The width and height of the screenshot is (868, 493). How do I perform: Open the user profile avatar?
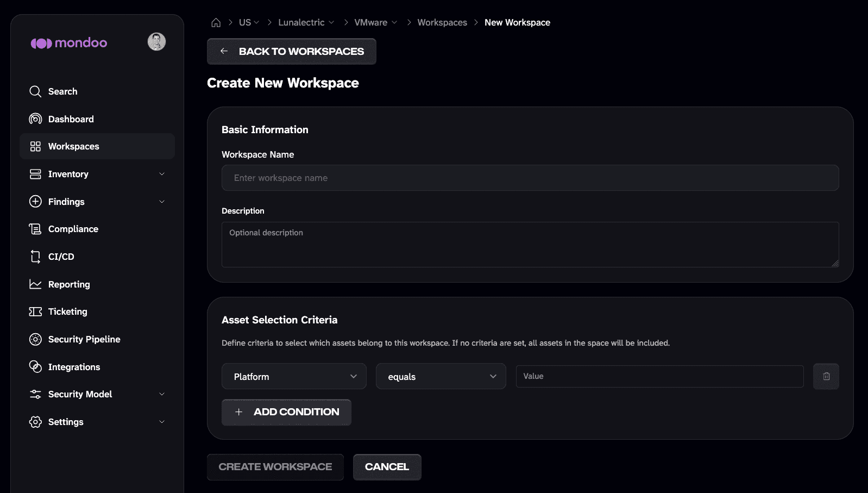156,42
